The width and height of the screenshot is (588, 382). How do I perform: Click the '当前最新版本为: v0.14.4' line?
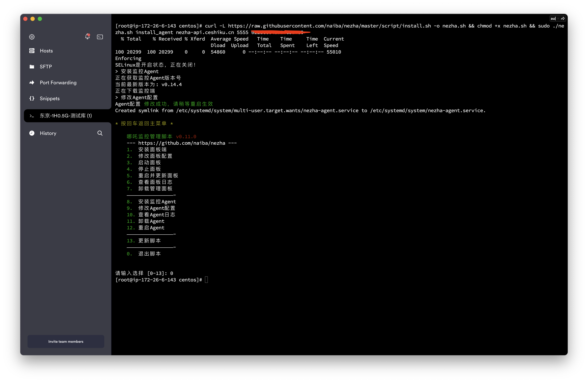pyautogui.click(x=148, y=85)
